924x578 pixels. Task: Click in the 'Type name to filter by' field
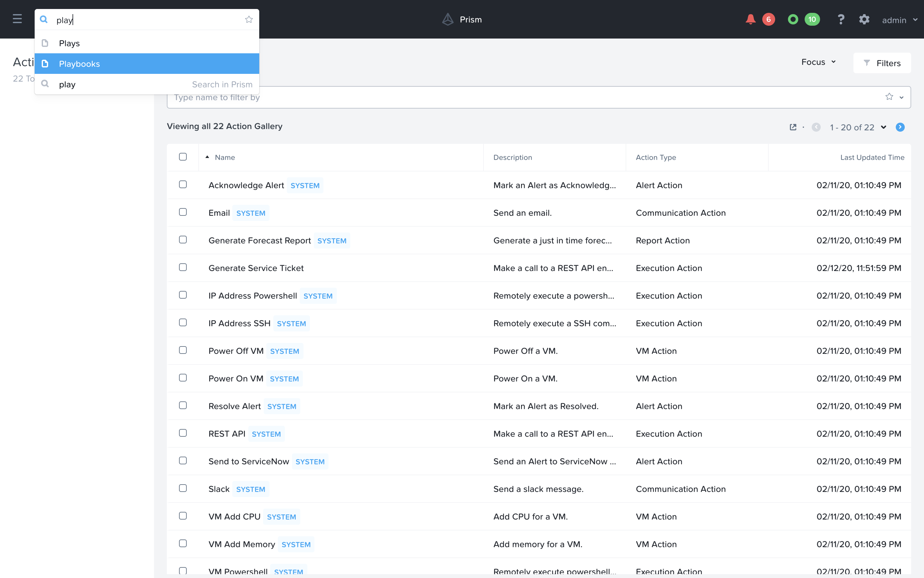[x=538, y=98]
